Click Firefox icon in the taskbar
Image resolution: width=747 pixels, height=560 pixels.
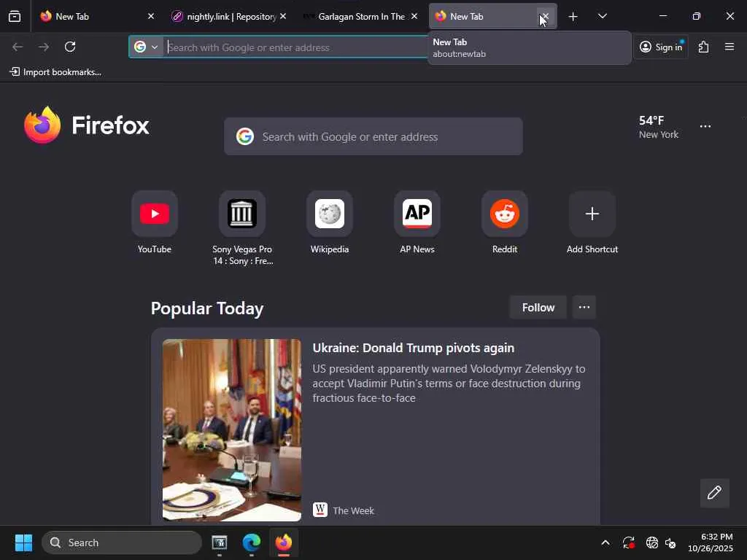point(284,542)
